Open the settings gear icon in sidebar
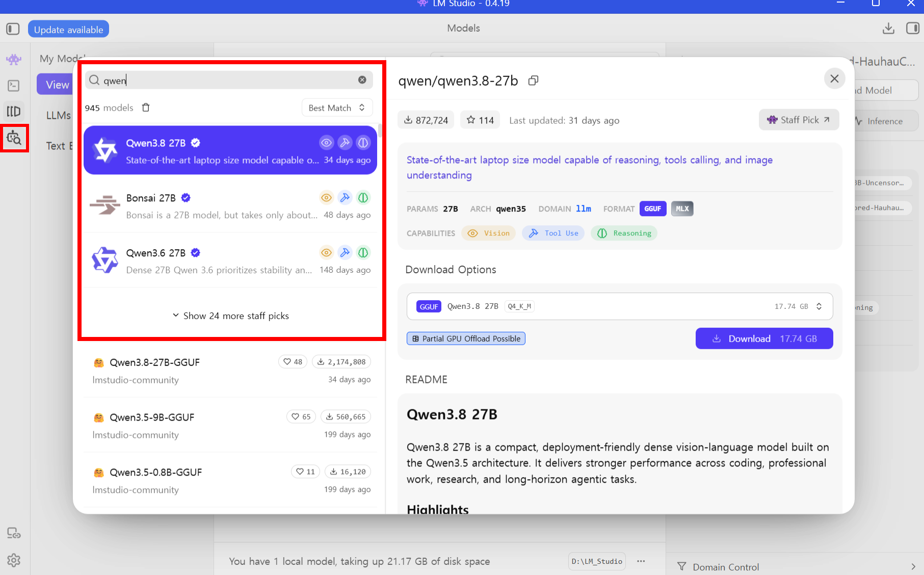 coord(14,560)
